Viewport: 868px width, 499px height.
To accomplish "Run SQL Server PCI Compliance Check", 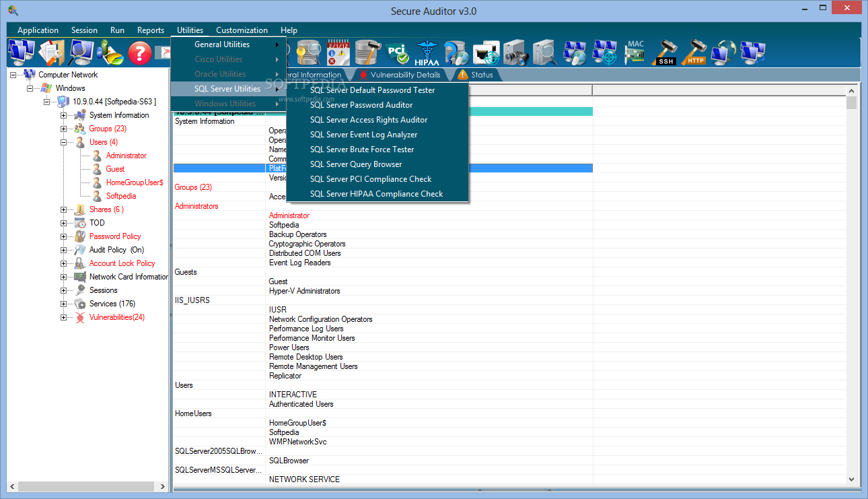I will [377, 179].
